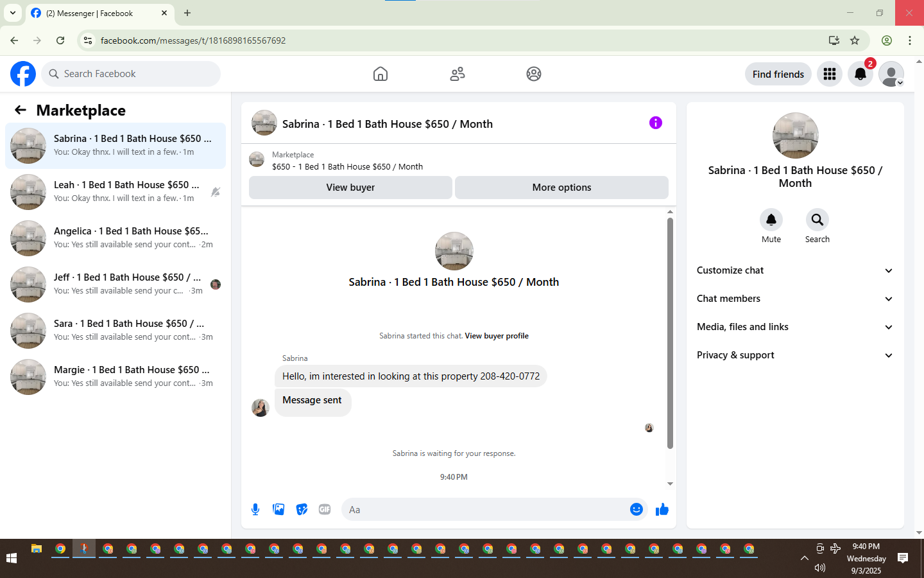Open the notifications bell
924x578 pixels.
860,74
